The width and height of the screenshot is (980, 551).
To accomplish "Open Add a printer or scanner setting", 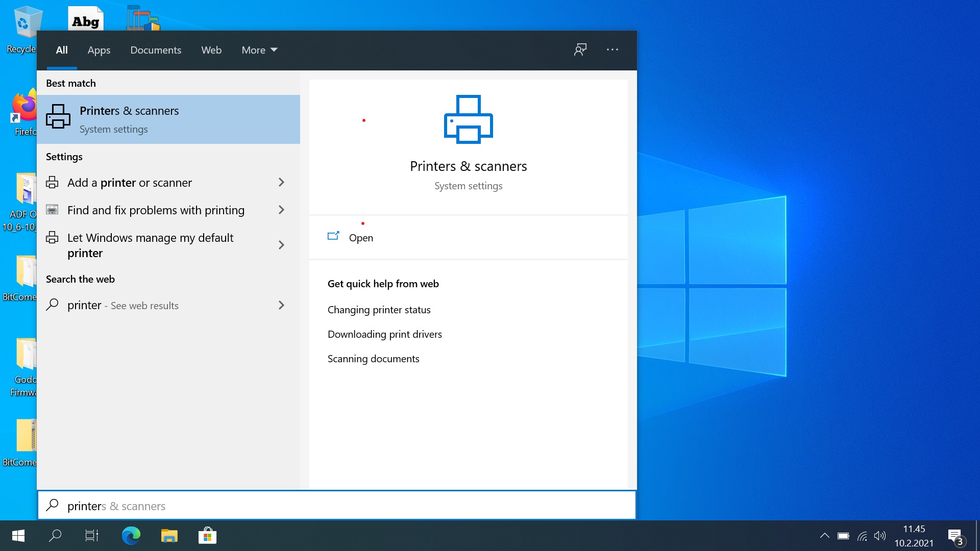I will click(x=168, y=183).
